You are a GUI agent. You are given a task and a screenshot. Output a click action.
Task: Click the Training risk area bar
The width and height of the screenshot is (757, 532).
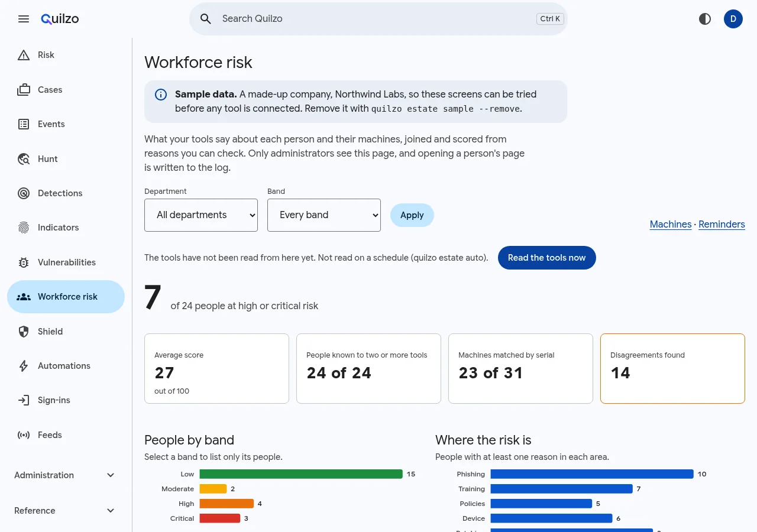(x=561, y=489)
